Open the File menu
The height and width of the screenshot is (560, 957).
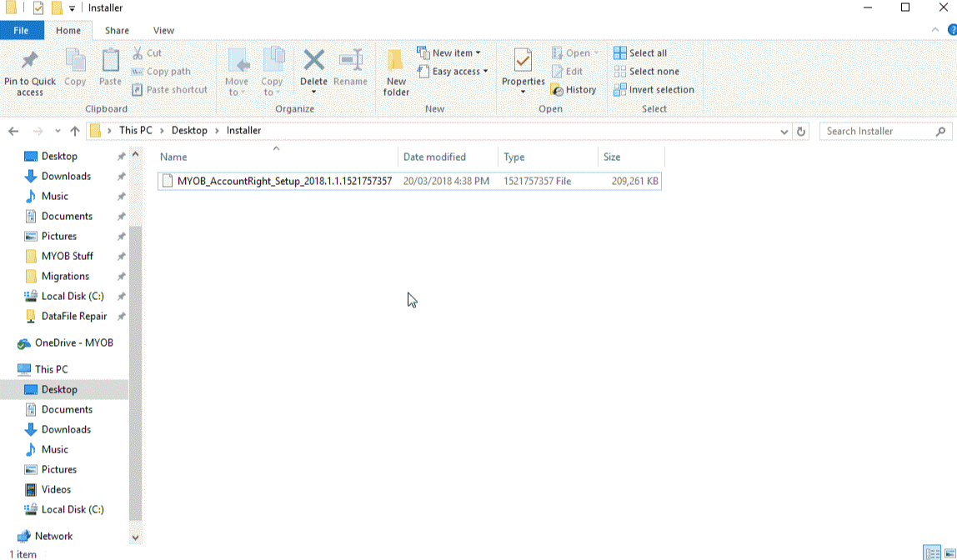point(21,31)
